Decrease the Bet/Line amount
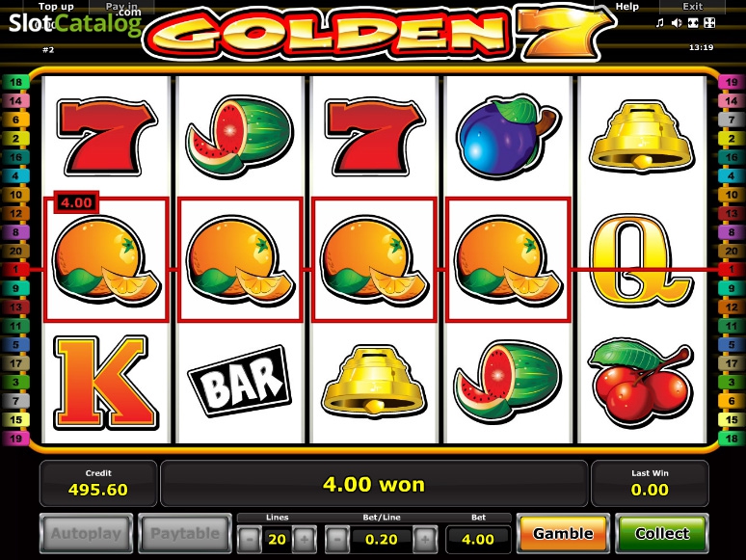 click(x=337, y=540)
